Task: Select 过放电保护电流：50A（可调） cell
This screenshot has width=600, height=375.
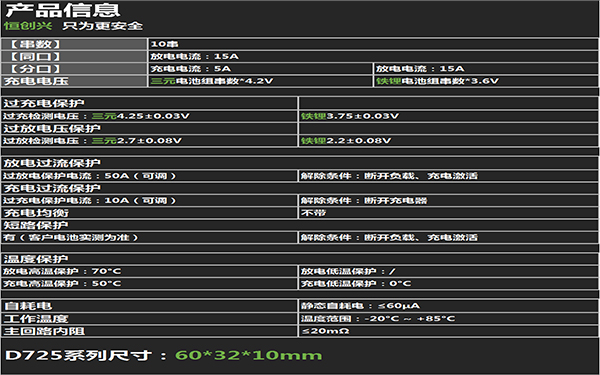Action: point(149,176)
